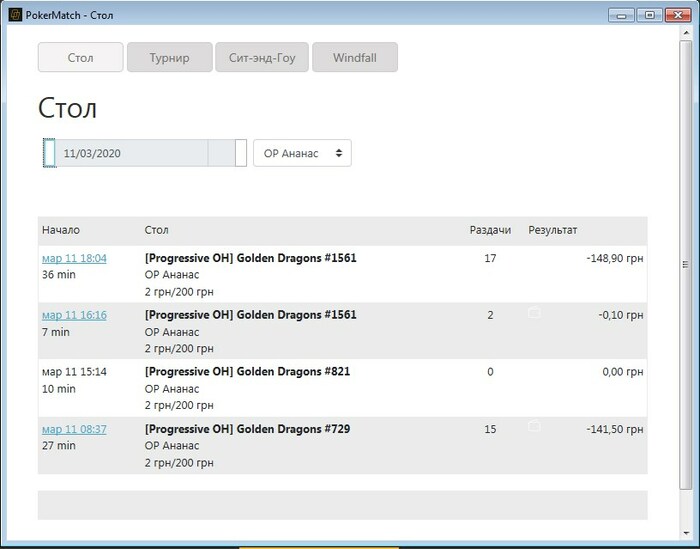The height and width of the screenshot is (549, 700).
Task: Click the scroll up arrow of the scrollbar
Action: click(686, 33)
